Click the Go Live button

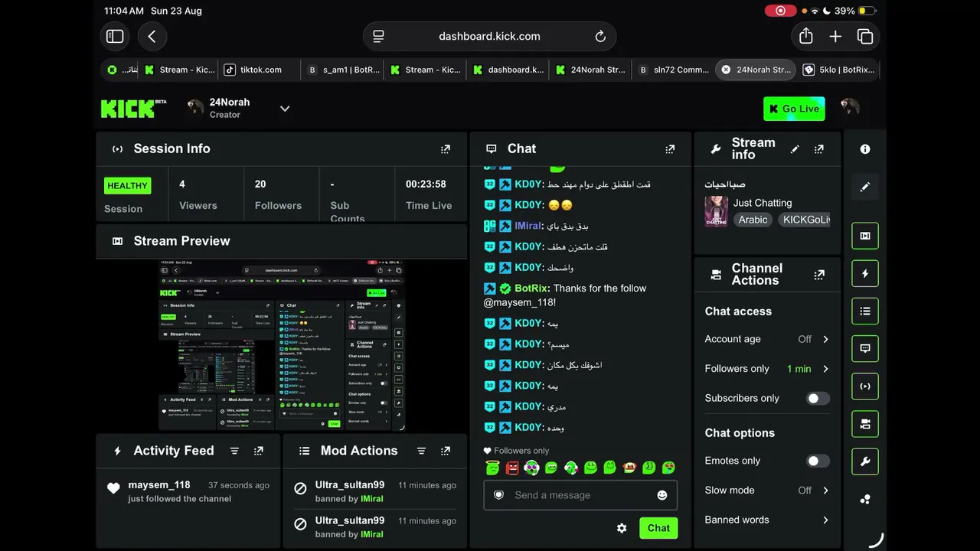coord(794,109)
